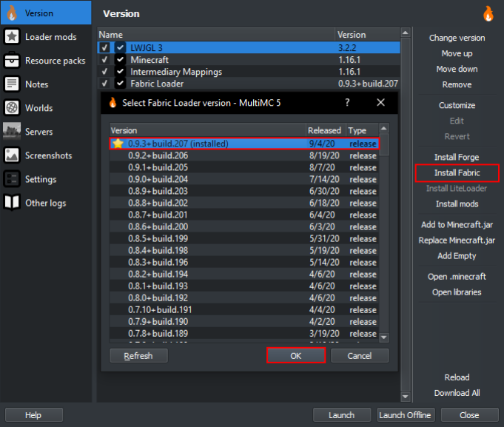Click Install Forge
Image resolution: width=504 pixels, height=427 pixels.
[x=457, y=157]
